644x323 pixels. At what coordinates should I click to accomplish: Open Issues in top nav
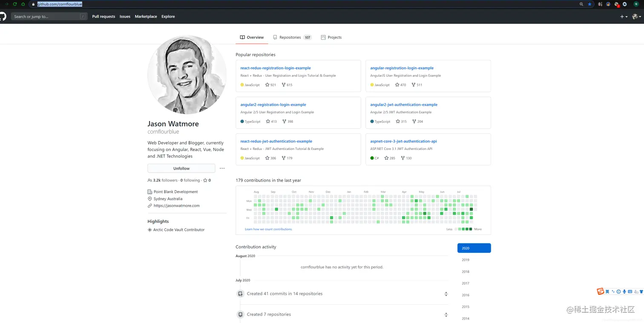(125, 17)
